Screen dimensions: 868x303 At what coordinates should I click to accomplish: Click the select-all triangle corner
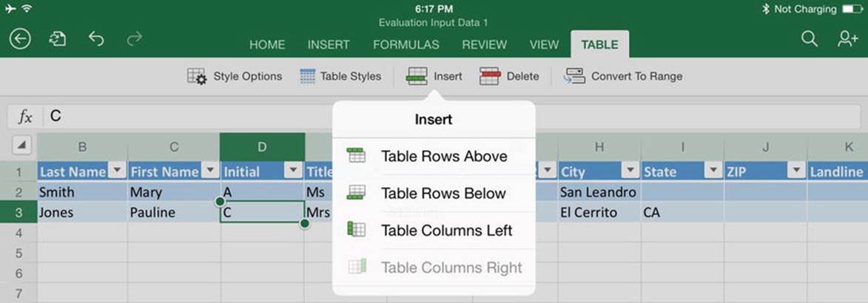pos(21,146)
